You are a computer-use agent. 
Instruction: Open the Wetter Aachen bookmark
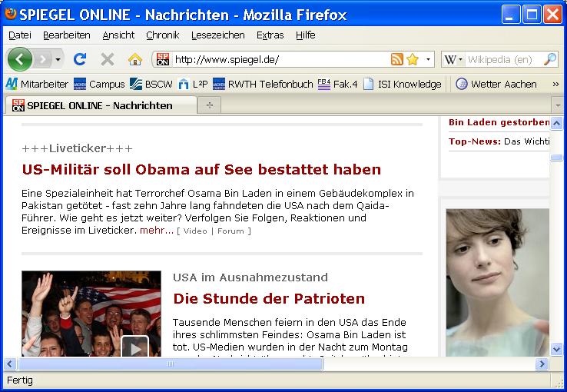click(496, 85)
